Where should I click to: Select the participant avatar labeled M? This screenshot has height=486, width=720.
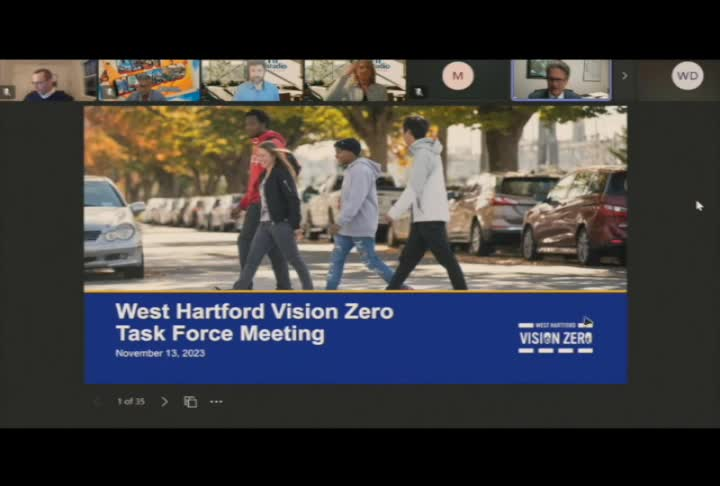click(458, 76)
